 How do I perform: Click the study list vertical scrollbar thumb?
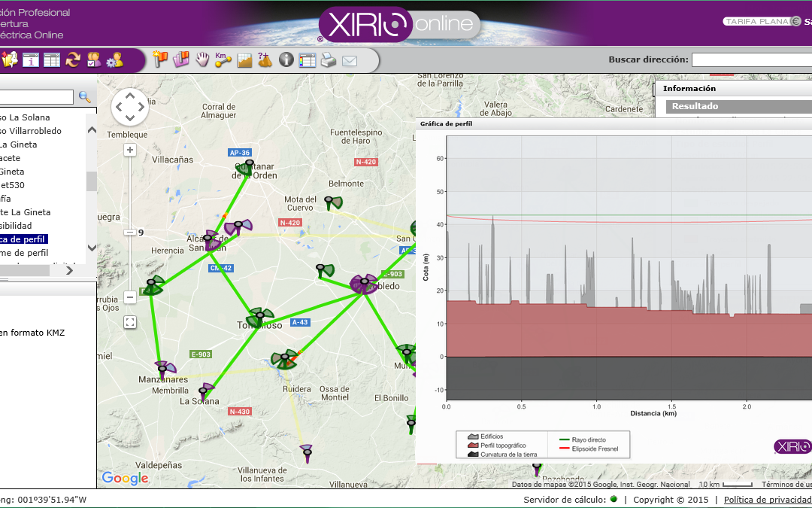(91, 181)
